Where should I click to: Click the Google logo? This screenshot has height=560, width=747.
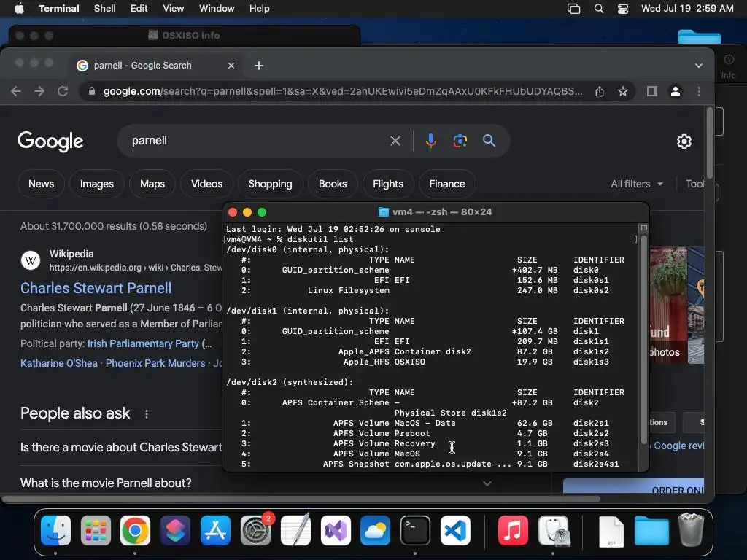pyautogui.click(x=50, y=141)
